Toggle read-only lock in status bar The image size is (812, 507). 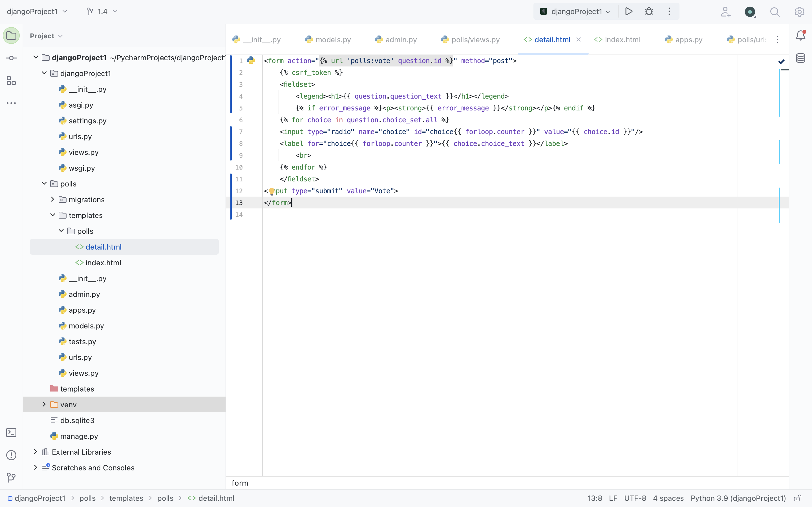[798, 498]
